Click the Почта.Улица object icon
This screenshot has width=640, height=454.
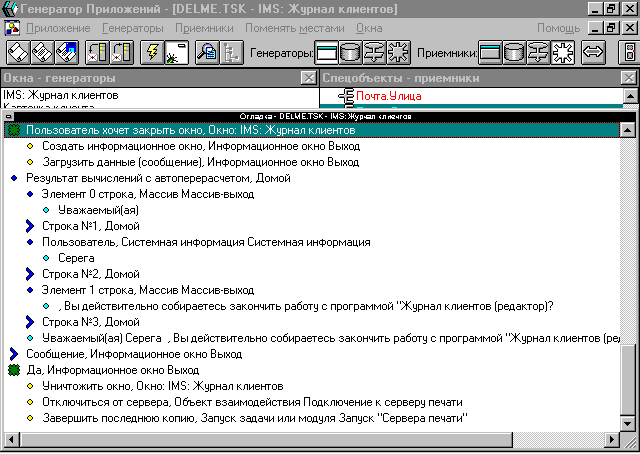tap(348, 96)
